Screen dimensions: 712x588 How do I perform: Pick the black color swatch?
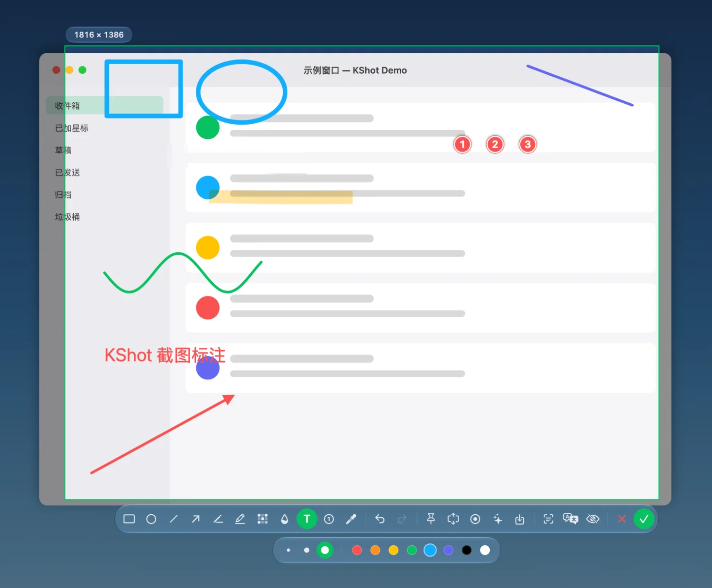(467, 550)
